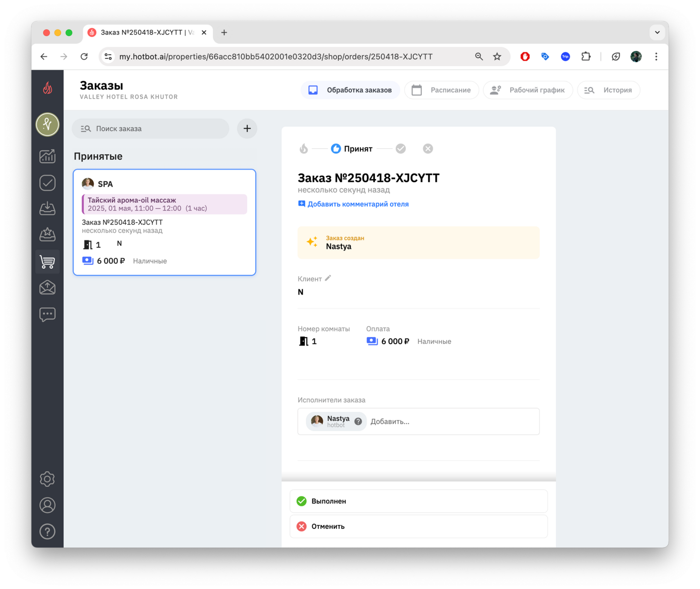
Task: Click browser back arrow
Action: tap(44, 57)
